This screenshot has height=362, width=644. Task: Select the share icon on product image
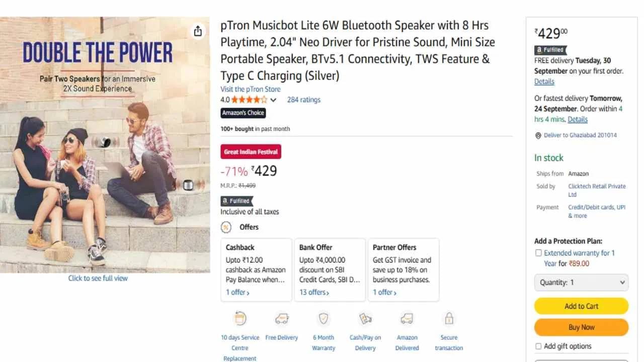(x=198, y=31)
